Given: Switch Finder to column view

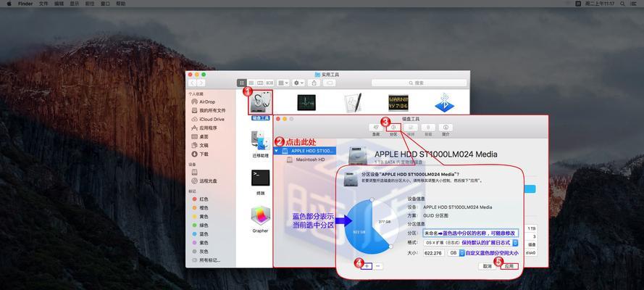Looking at the screenshot, I should click(x=260, y=83).
